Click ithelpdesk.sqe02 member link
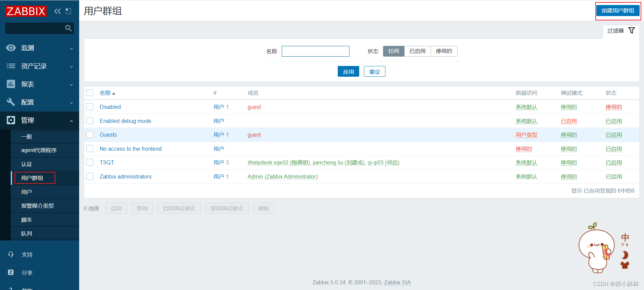 [x=278, y=162]
